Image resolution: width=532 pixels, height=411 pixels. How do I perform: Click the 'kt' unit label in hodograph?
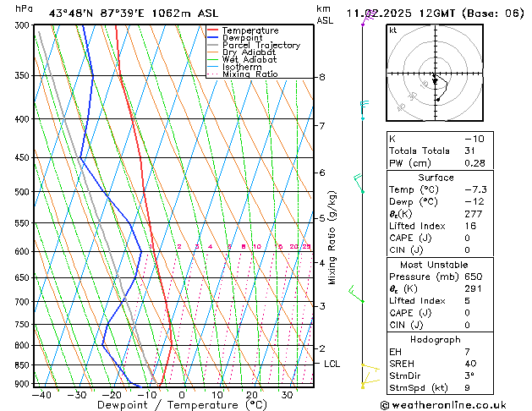click(392, 30)
